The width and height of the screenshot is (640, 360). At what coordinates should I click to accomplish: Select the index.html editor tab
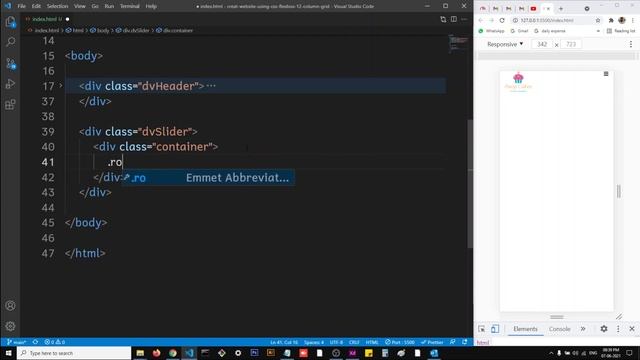pyautogui.click(x=46, y=19)
